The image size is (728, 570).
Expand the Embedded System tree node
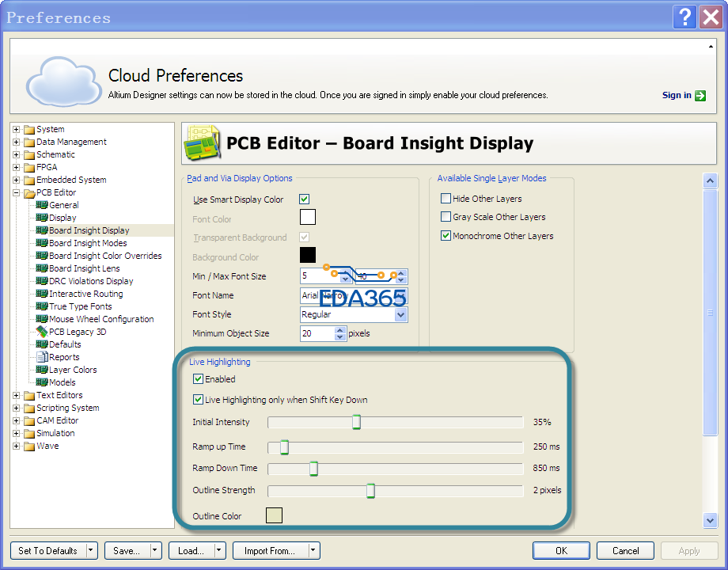click(17, 180)
